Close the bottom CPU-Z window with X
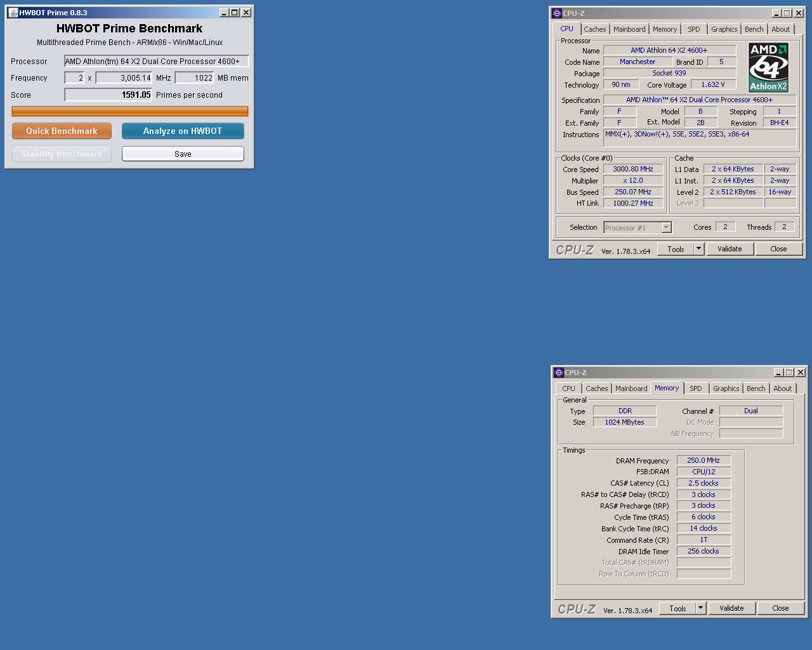 (801, 373)
